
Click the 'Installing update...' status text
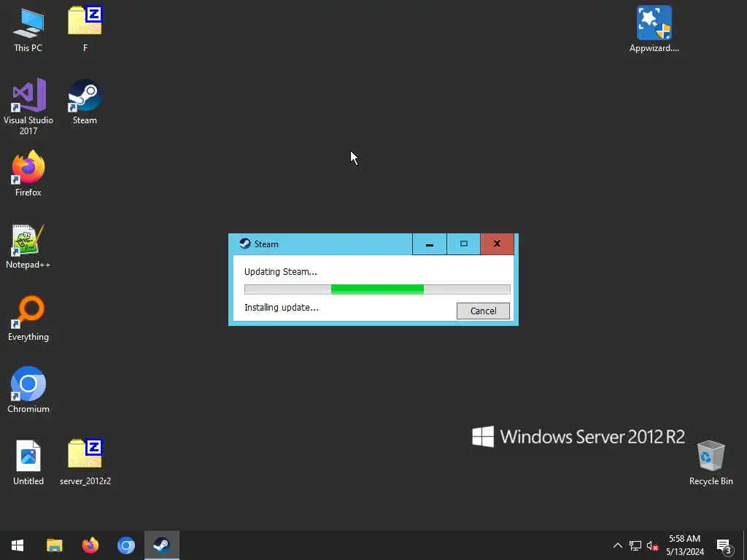tap(282, 308)
